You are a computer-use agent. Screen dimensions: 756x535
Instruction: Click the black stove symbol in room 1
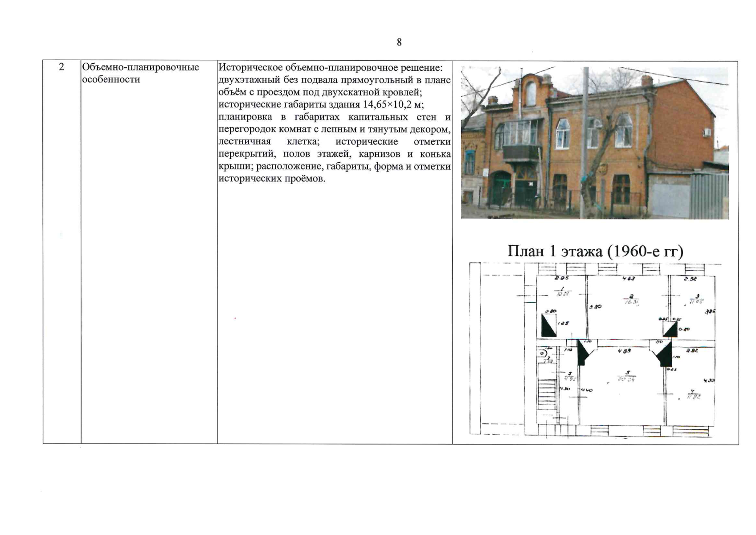[548, 325]
